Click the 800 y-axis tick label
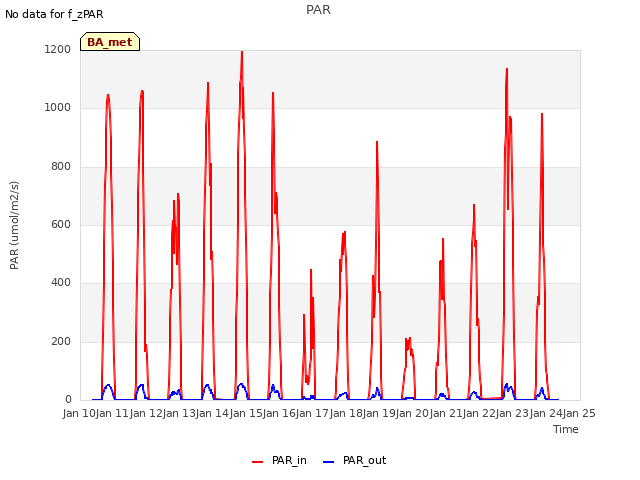 coord(60,167)
